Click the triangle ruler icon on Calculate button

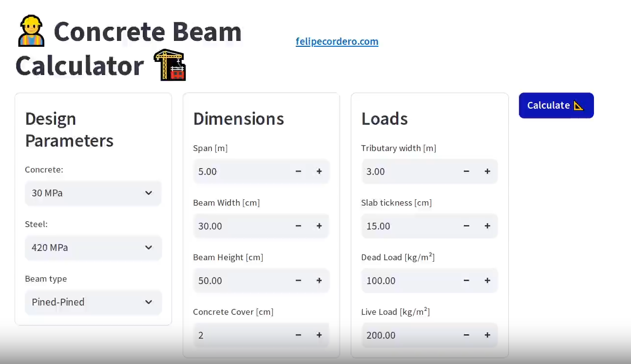[579, 105]
